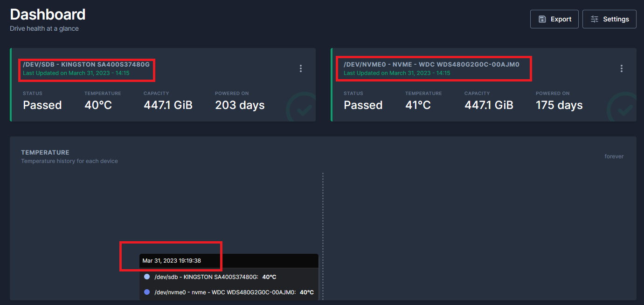Click Last Updated text on /dev/sdb card

(x=76, y=73)
